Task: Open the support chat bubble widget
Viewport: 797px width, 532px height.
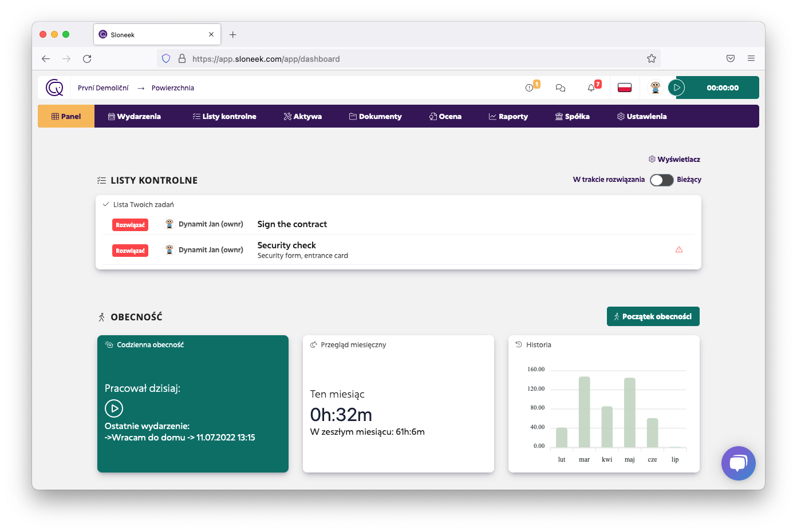Action: [x=739, y=463]
